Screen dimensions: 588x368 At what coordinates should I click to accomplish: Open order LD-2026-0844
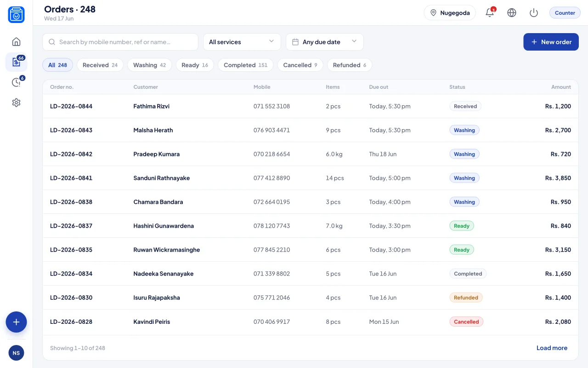(71, 106)
